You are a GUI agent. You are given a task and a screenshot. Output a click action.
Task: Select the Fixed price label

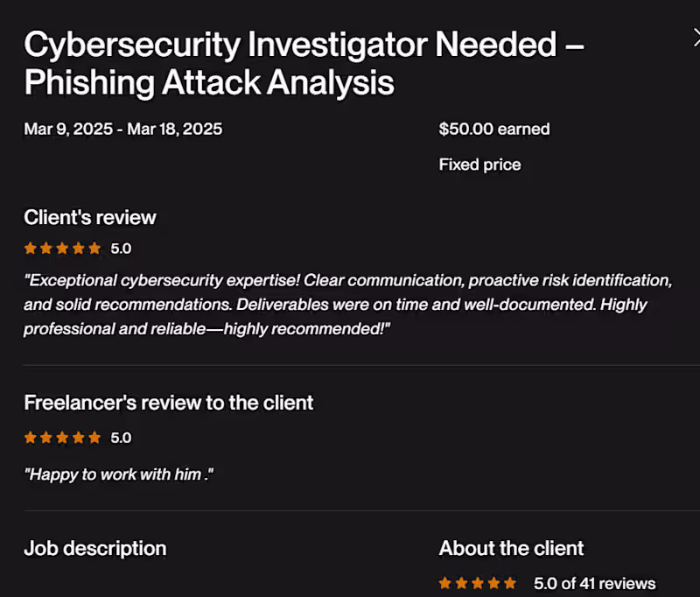pos(479,165)
